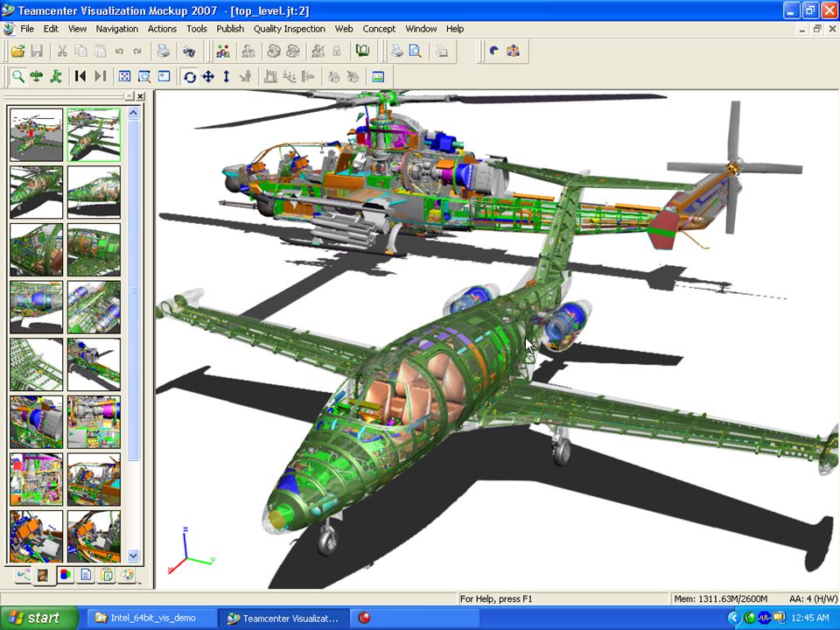Click the printer icon beside paste
Viewport: 840px width, 630px height.
[163, 52]
